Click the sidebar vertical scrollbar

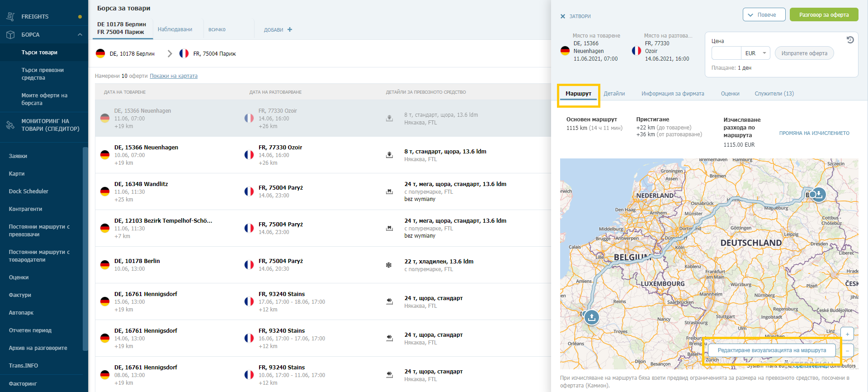click(85, 249)
